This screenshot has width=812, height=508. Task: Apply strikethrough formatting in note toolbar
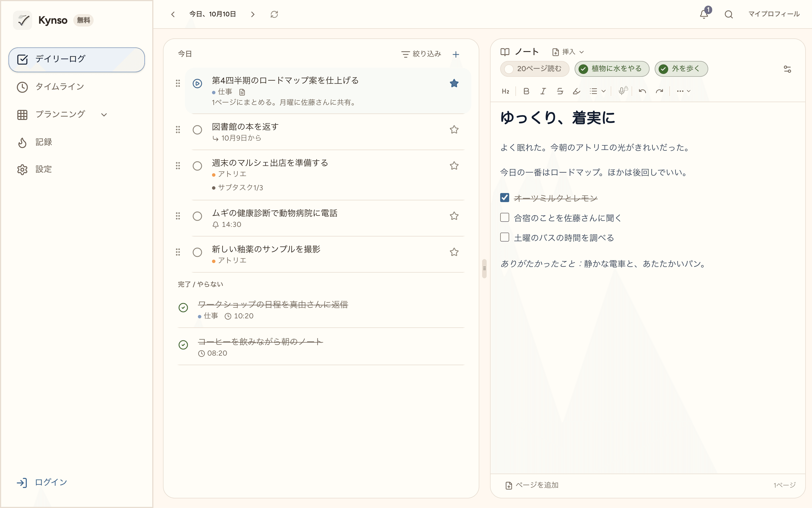point(560,91)
